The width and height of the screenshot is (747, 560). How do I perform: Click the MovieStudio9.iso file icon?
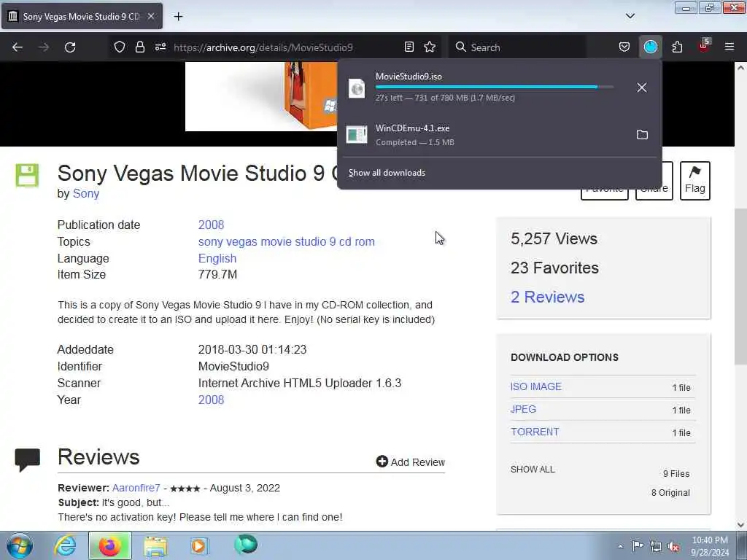tap(357, 88)
